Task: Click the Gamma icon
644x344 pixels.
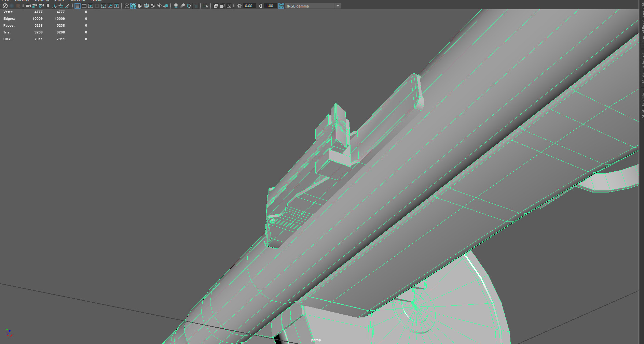Action: click(260, 6)
